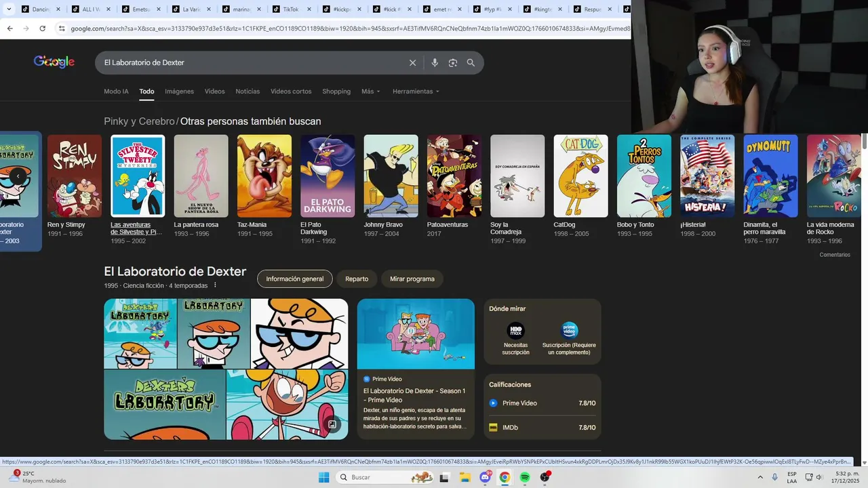Click the magnifying glass search icon
The height and width of the screenshot is (488, 868).
coord(471,62)
